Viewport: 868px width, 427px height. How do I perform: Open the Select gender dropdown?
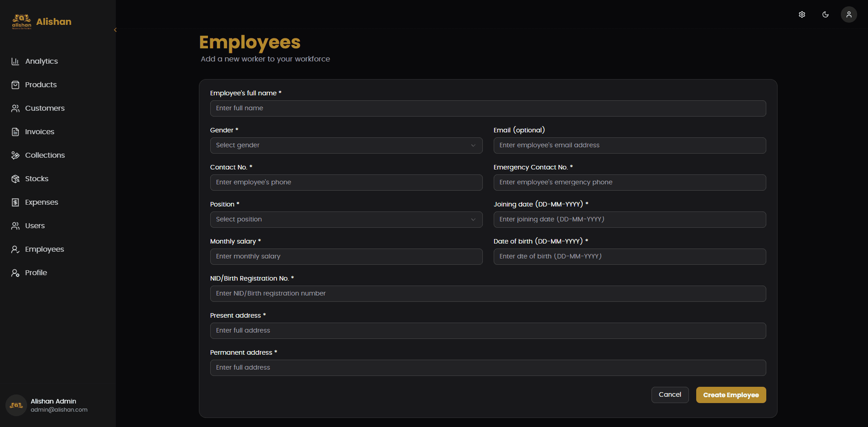346,145
